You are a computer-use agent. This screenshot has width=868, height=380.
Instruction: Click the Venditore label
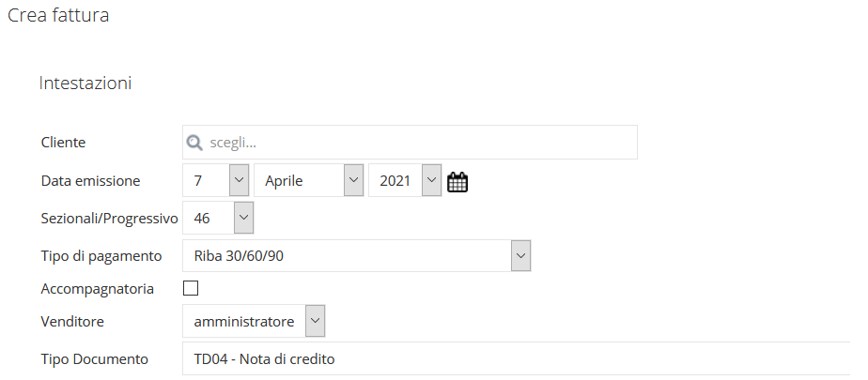(x=72, y=321)
